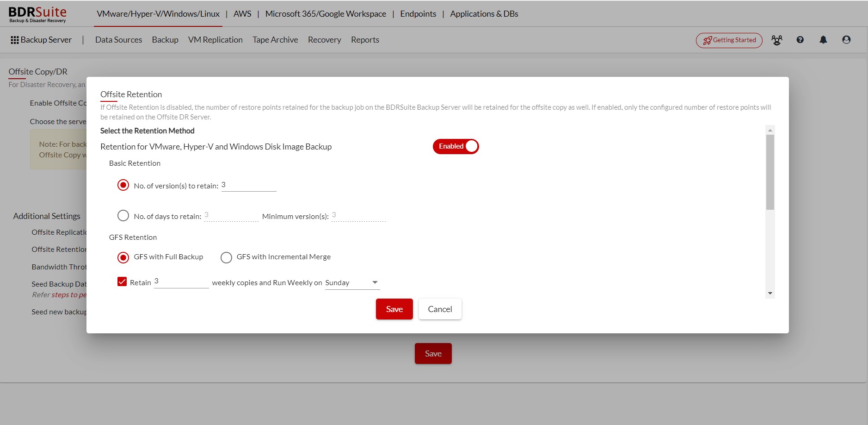
Task: Click the Basic Retention label
Action: point(135,163)
